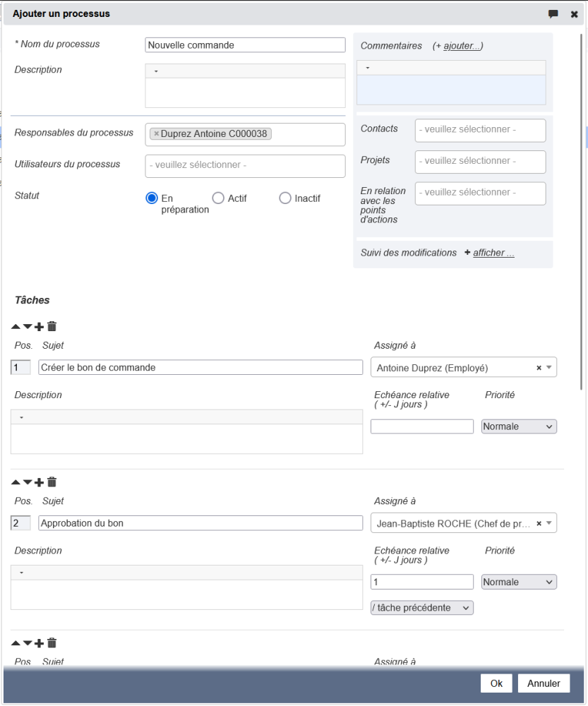Move 'Approbation du bon' task down
The width and height of the screenshot is (588, 706).
point(28,483)
